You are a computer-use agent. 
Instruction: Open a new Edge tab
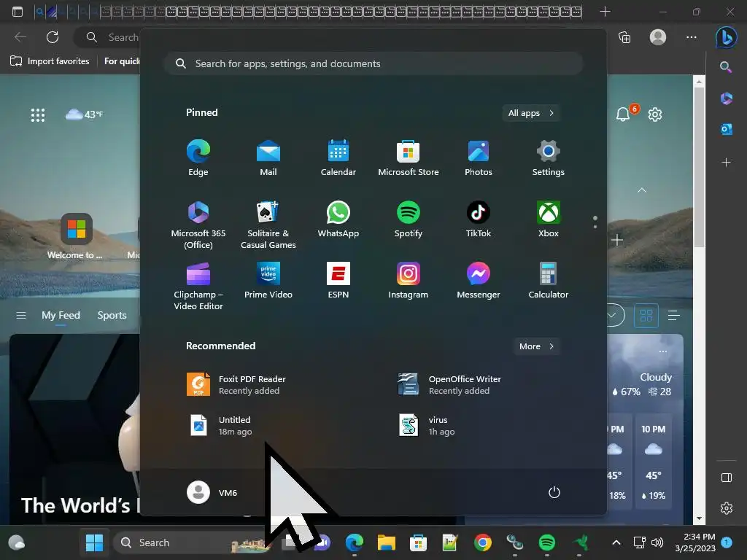click(605, 12)
